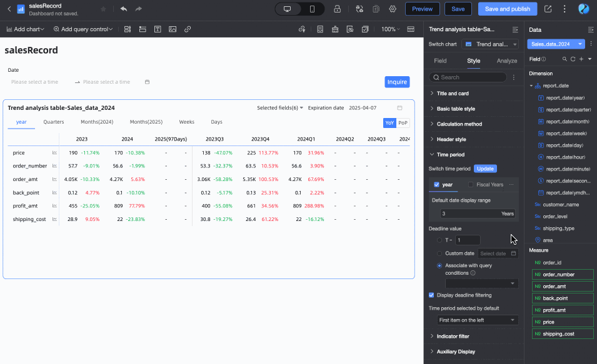This screenshot has width=597, height=364.
Task: Click the lock icon in the top bar
Action: [x=337, y=9]
